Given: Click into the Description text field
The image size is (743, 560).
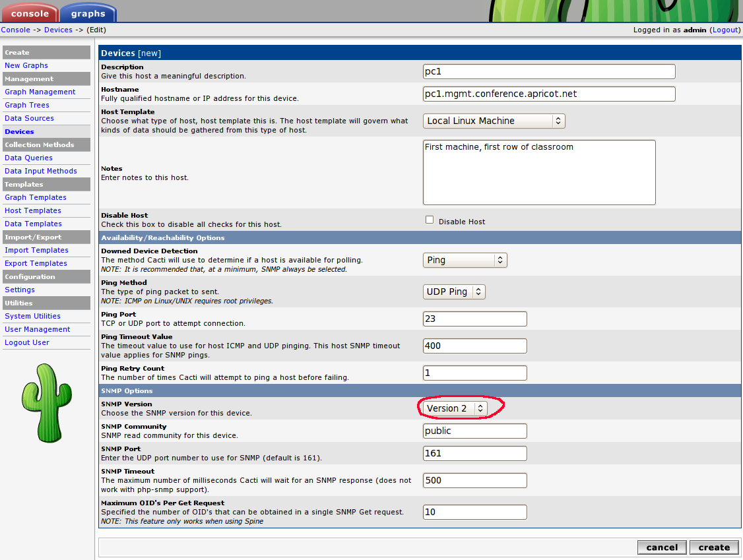Looking at the screenshot, I should (x=548, y=71).
